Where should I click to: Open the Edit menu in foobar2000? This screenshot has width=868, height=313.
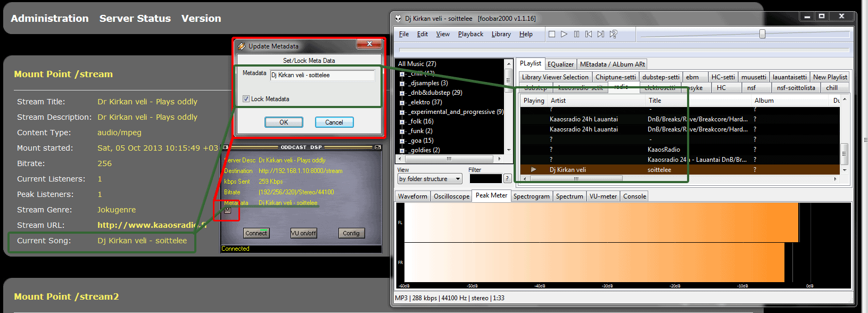point(423,34)
